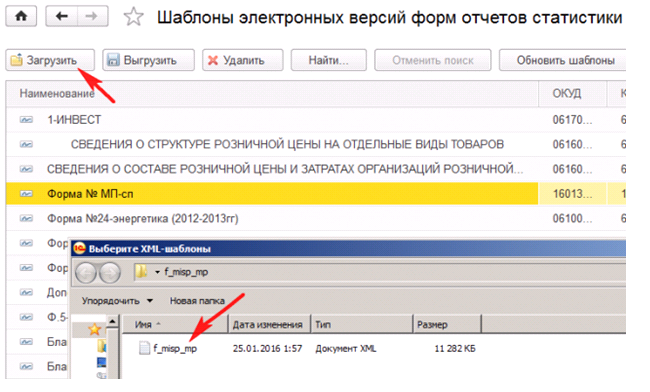This screenshot has width=650, height=392.
Task: Sort files by Размер column
Action: click(447, 324)
